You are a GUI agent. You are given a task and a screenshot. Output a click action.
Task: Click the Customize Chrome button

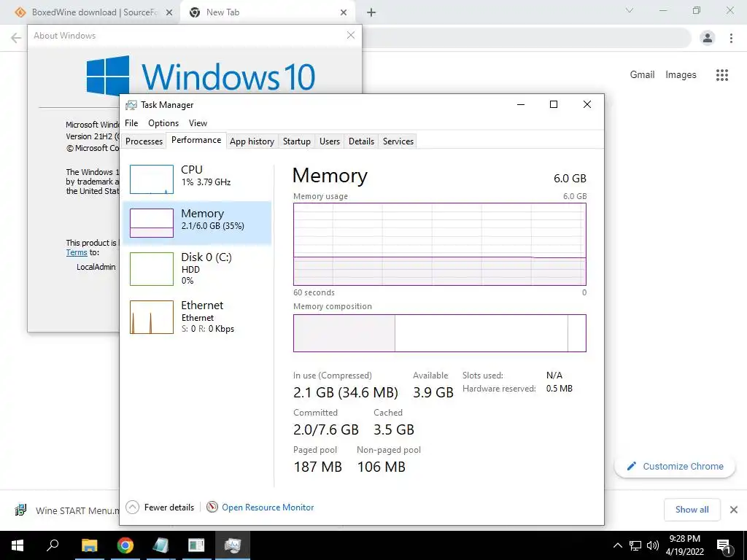[675, 466]
